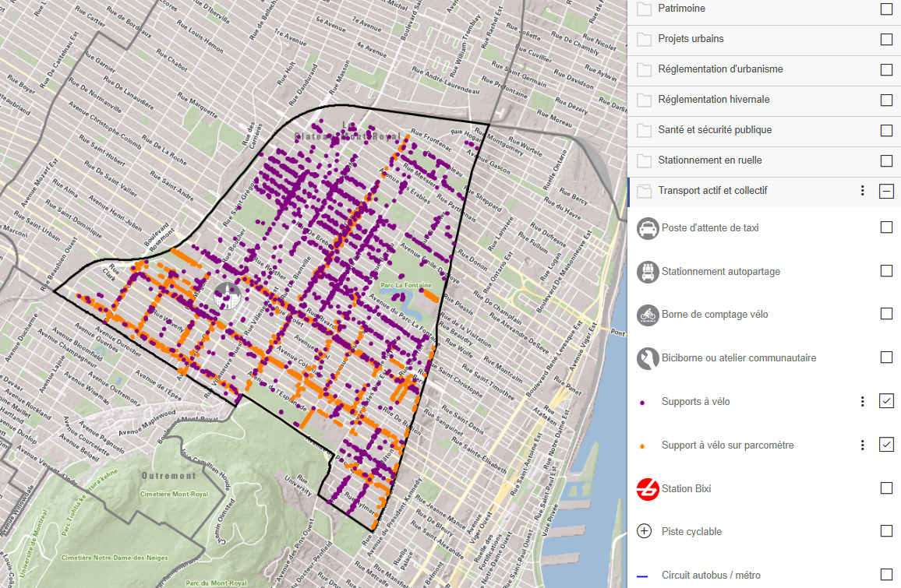The width and height of the screenshot is (901, 588).
Task: Click the Borne de comptage vélo bicycle icon
Action: (648, 315)
